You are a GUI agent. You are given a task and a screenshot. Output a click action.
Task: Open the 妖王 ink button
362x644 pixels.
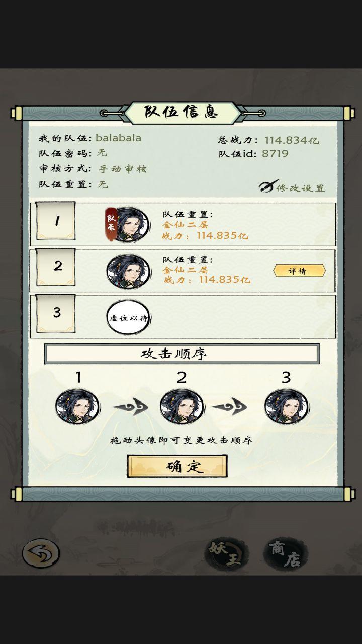(227, 554)
